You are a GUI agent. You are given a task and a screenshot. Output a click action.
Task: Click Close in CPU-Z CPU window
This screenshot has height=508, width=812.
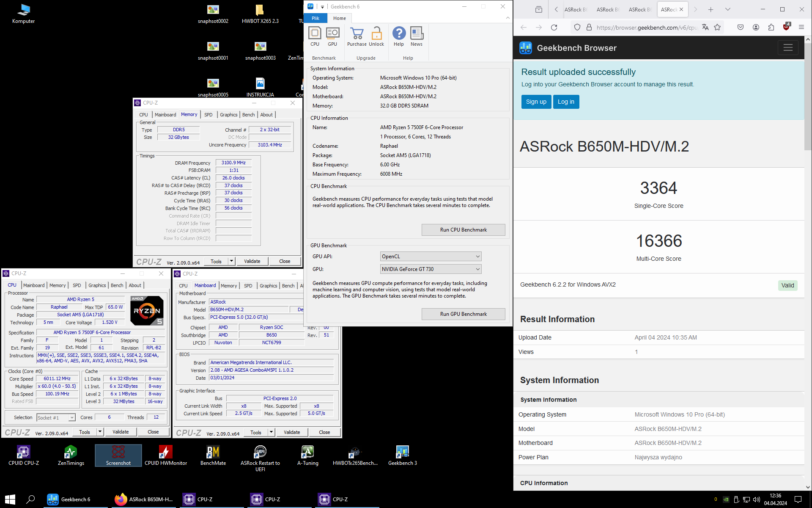[x=153, y=432]
